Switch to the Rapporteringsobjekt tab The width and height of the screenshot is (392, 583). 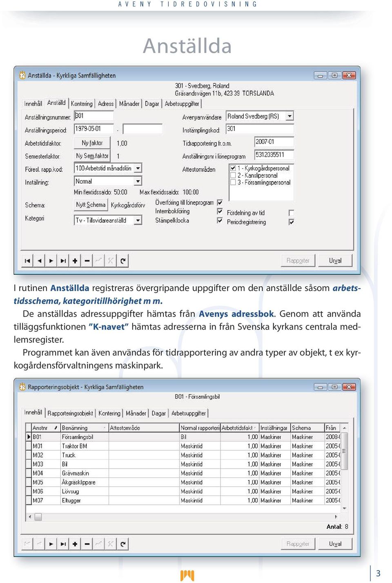[70, 413]
